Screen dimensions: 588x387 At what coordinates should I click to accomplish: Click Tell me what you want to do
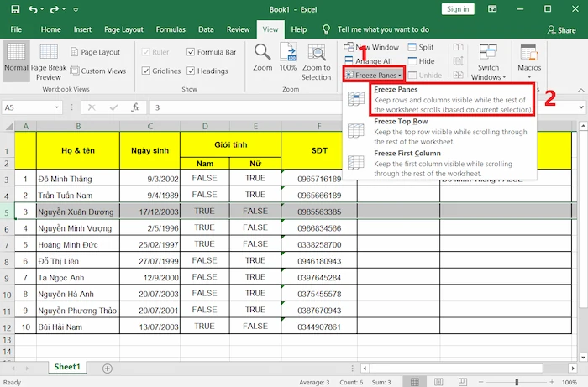(383, 29)
